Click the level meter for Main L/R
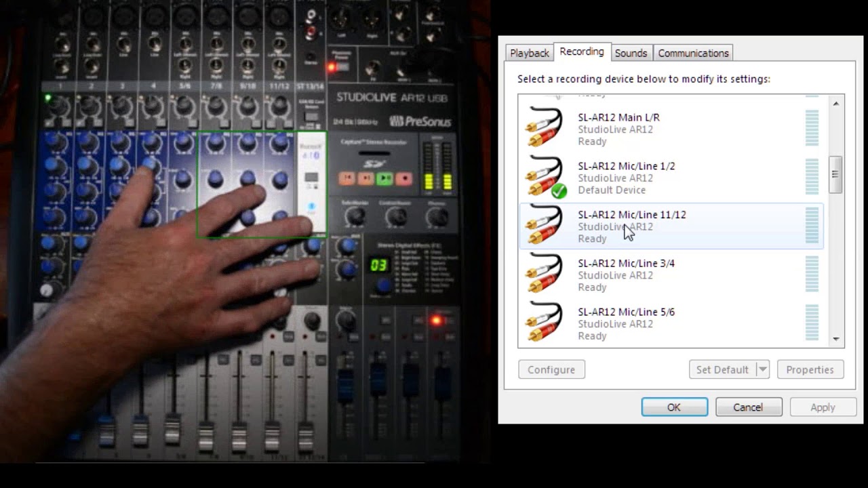Viewport: 868px width, 488px height. pyautogui.click(x=812, y=127)
